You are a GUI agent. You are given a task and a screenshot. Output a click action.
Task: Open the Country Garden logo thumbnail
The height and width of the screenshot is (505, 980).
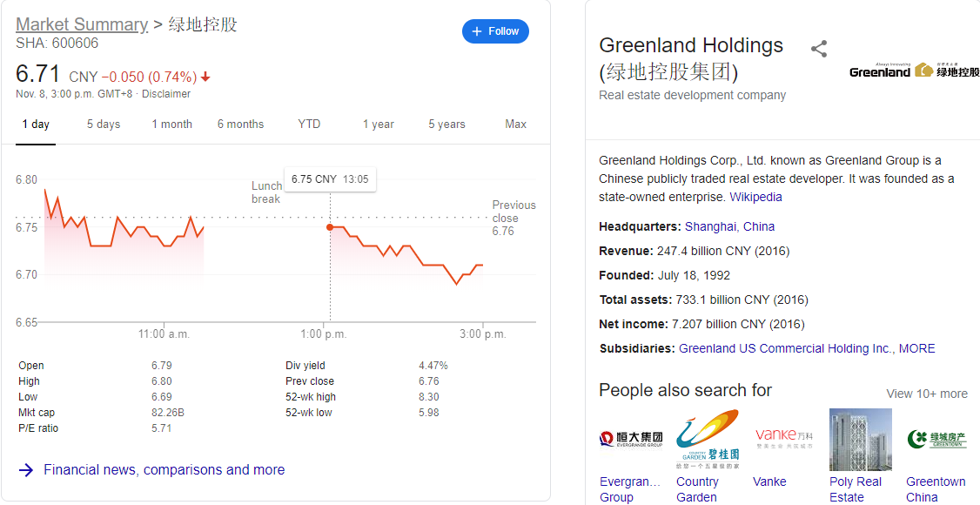coord(708,440)
